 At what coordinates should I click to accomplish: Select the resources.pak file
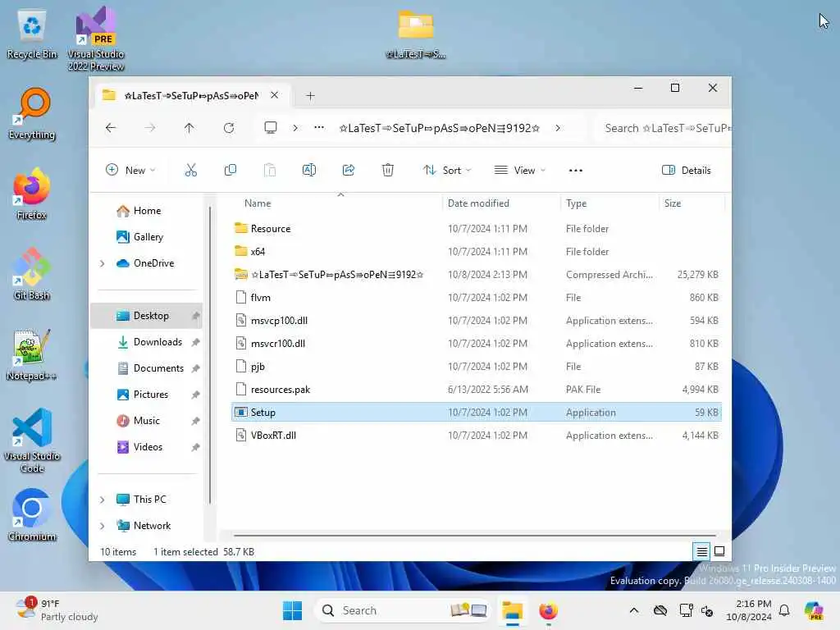tap(477, 390)
